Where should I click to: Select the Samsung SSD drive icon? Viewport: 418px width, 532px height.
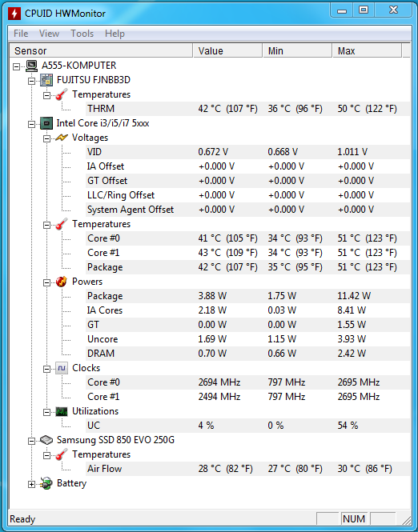46,440
